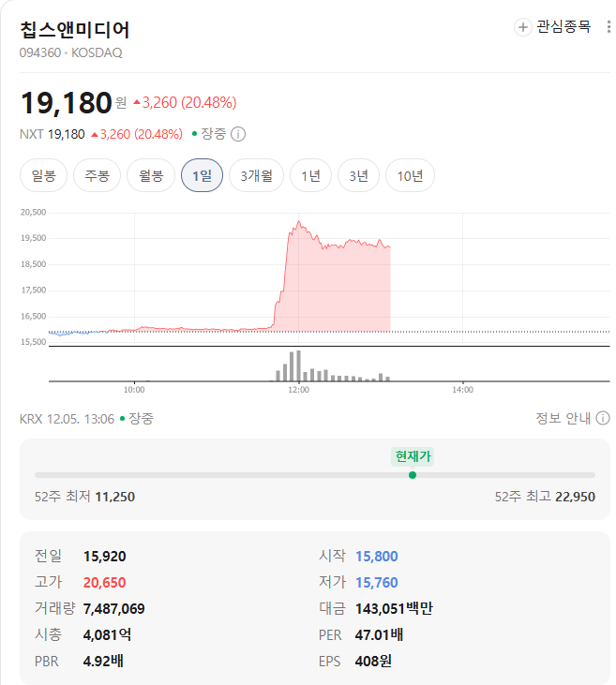Image resolution: width=616 pixels, height=685 pixels.
Task: Click the plus icon beside 관심종목
Action: (x=522, y=27)
